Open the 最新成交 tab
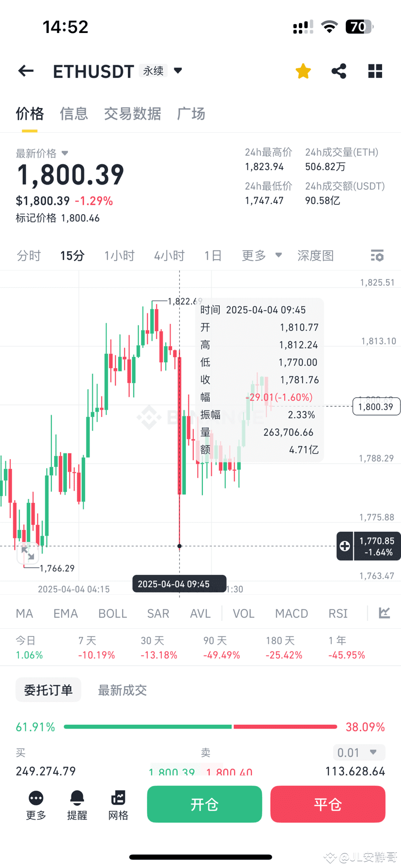Viewport: 401px width, 868px height. tap(122, 690)
